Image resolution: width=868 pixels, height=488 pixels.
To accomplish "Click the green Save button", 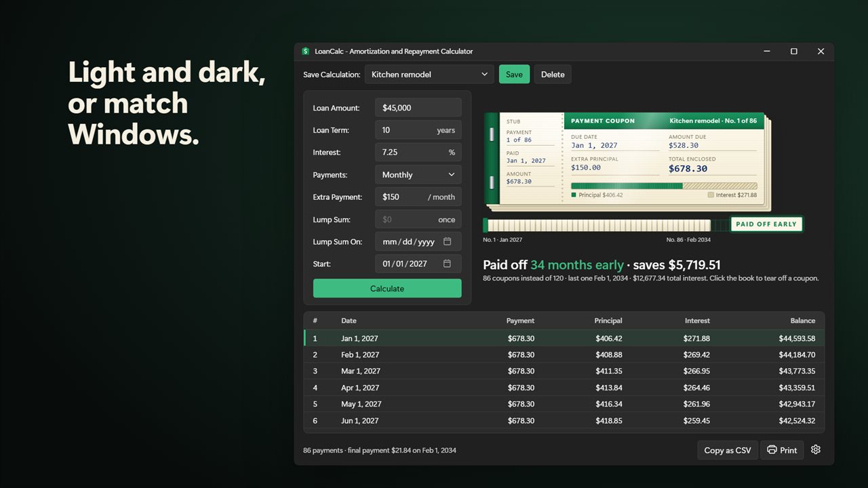I will tap(514, 75).
